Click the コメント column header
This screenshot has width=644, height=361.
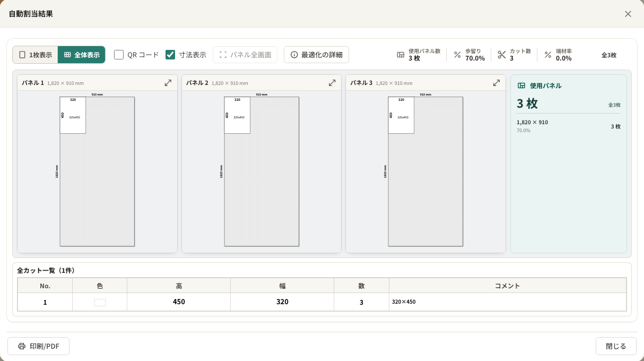pyautogui.click(x=508, y=286)
